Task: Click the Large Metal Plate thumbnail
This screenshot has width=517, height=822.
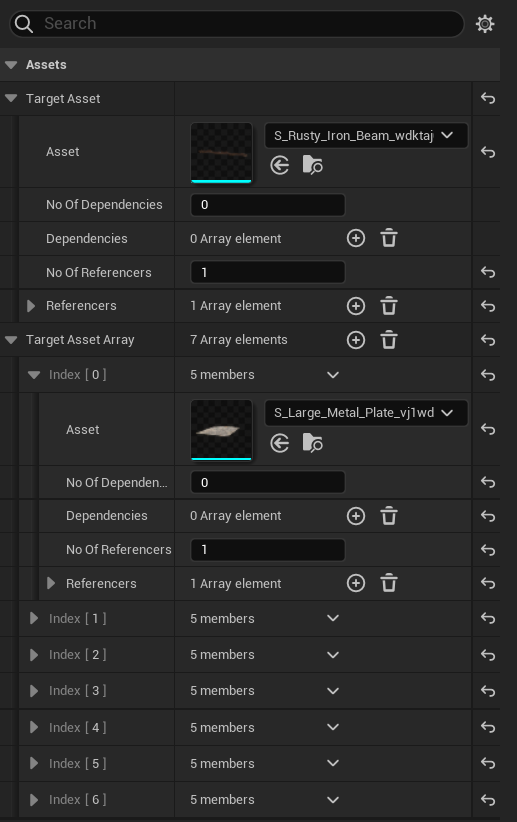Action: tap(221, 430)
